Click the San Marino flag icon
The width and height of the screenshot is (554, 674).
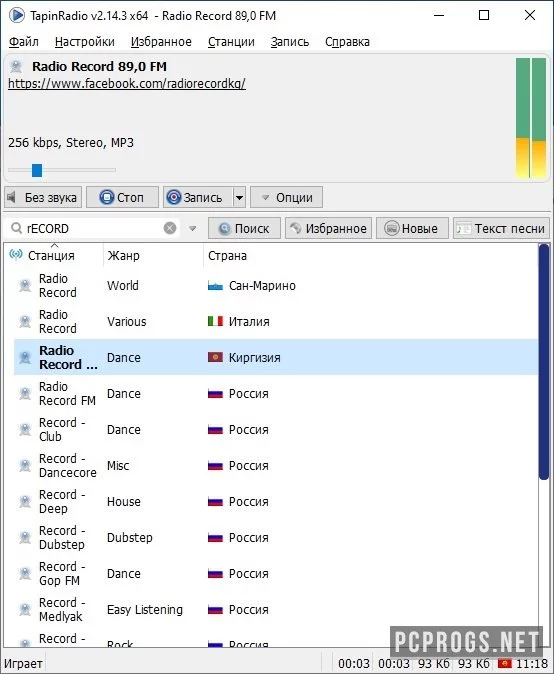pos(215,286)
